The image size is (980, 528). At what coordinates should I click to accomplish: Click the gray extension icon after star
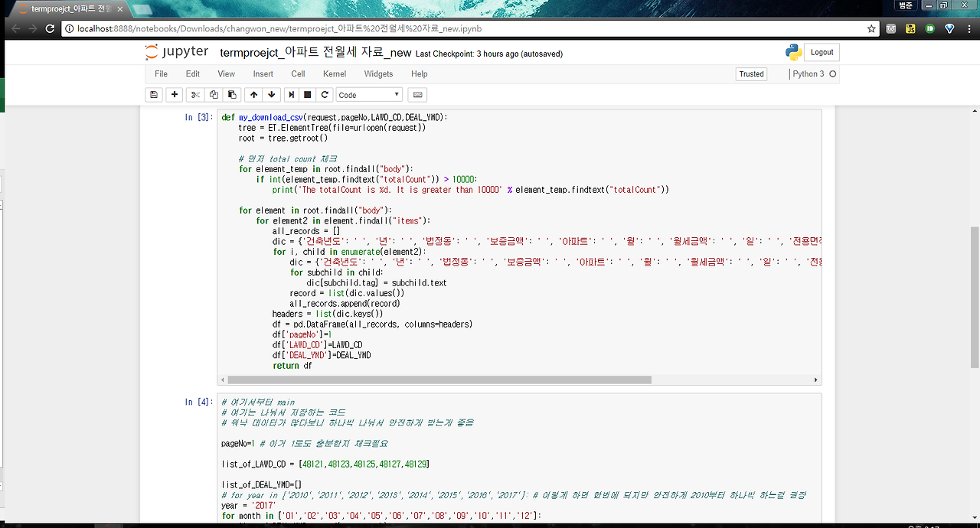click(891, 28)
